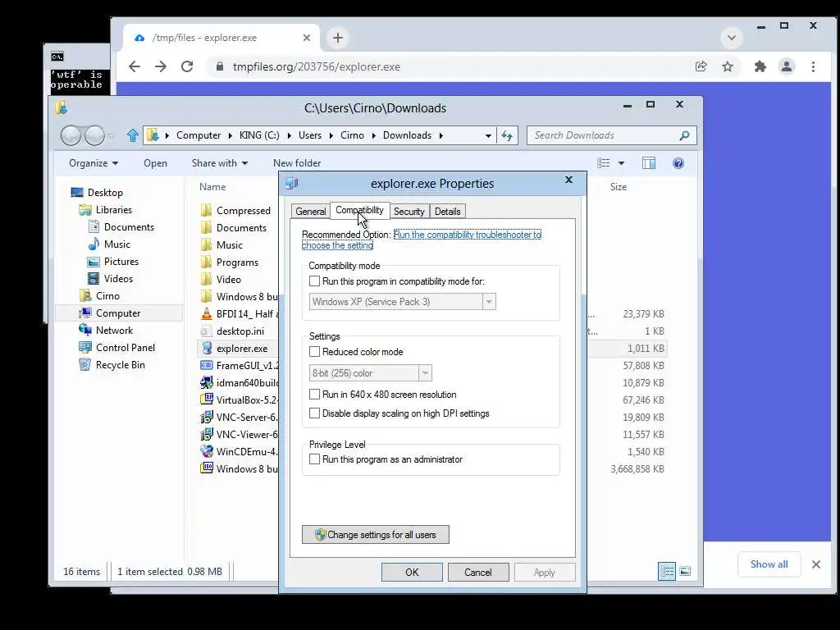Toggle Explorer preview pane icon
The height and width of the screenshot is (630, 840).
tap(649, 163)
